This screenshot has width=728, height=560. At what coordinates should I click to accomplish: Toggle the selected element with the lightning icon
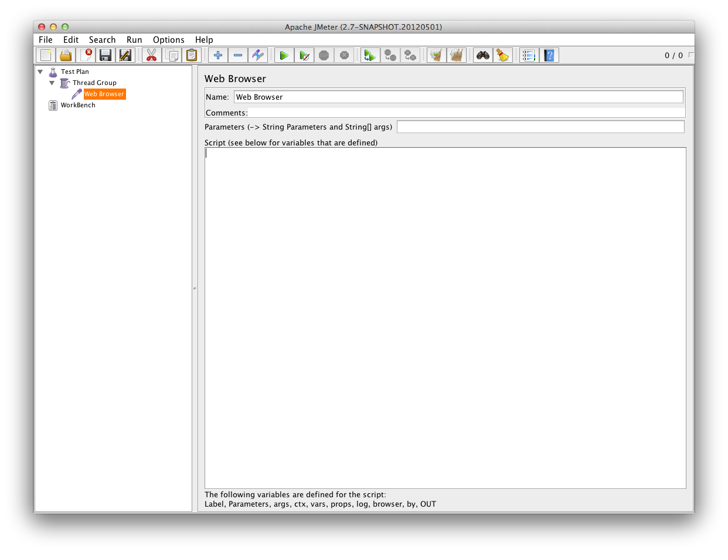point(258,55)
